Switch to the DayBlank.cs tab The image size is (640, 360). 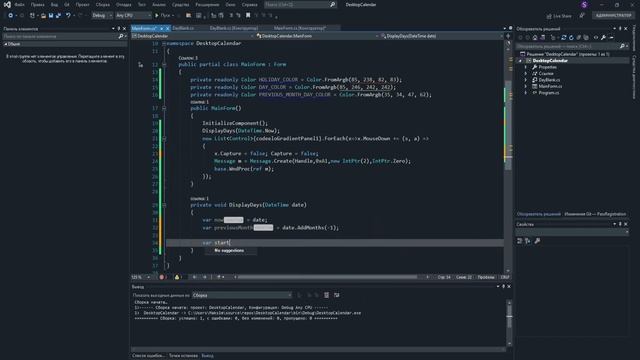183,28
